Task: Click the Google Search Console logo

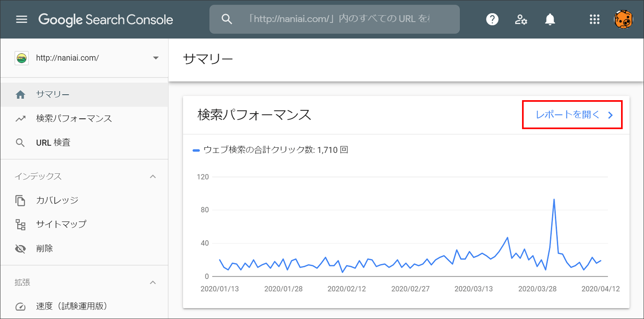Action: [105, 19]
